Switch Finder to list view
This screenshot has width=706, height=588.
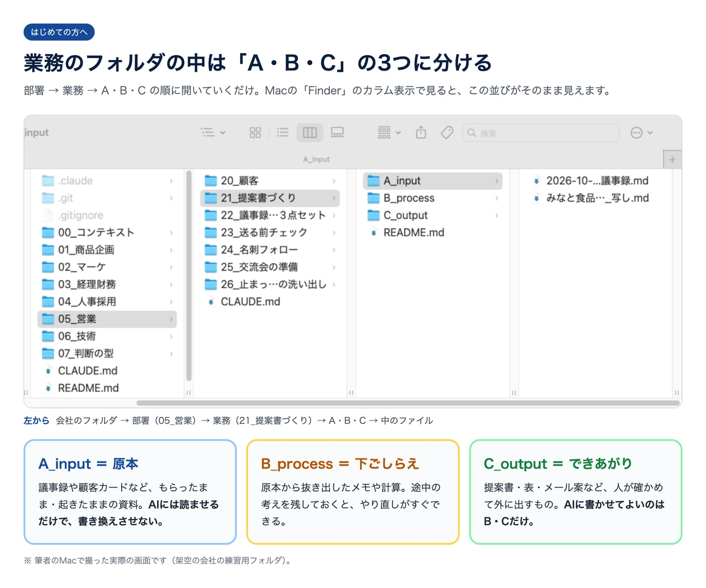(x=283, y=133)
